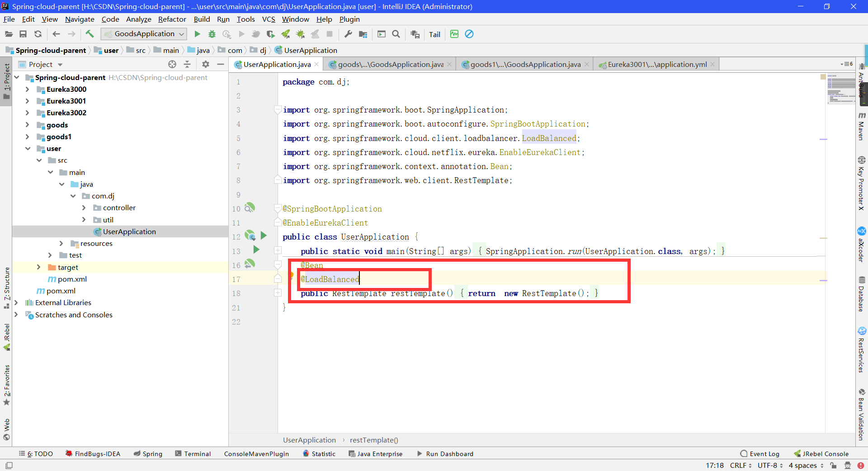Open the Spring tool window
Viewport: 868px width, 471px height.
coord(148,453)
